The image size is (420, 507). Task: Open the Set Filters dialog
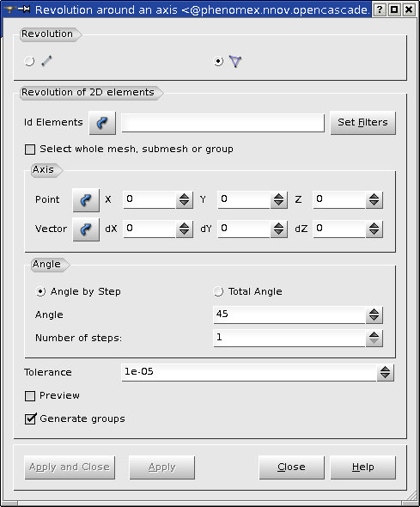(362, 123)
